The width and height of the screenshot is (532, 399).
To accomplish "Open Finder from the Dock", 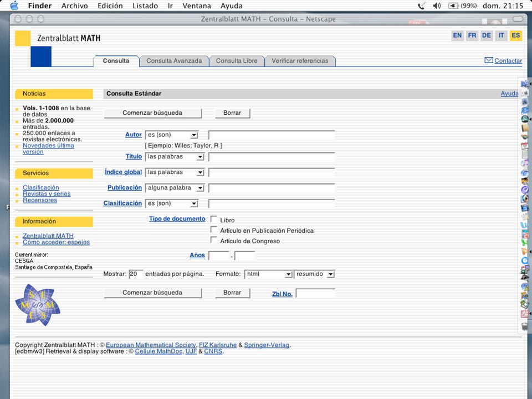I will (525, 84).
